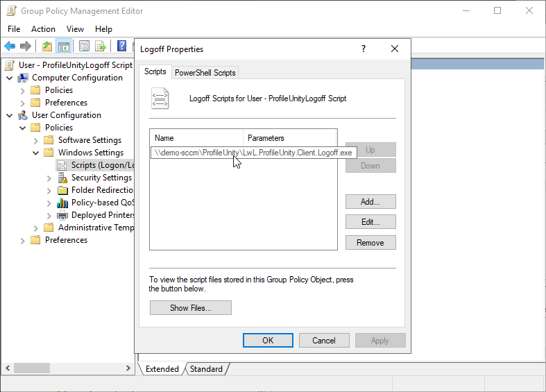Viewport: 546px width, 392px height.
Task: Click the tree pane horizontal scrollbar thumb
Action: (x=32, y=368)
